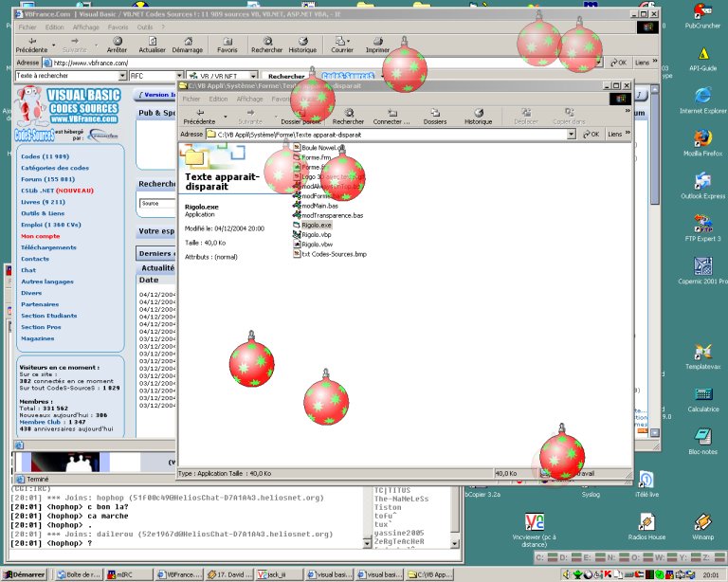Click the FTP Expert 3 desktop icon
Viewport: 728px width, 582px height.
[x=702, y=226]
